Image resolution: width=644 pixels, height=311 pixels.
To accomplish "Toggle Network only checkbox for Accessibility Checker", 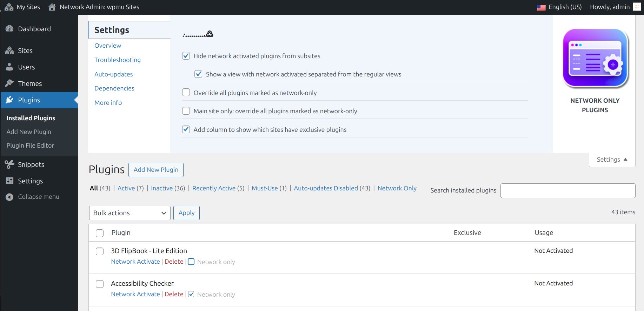I will pyautogui.click(x=191, y=295).
